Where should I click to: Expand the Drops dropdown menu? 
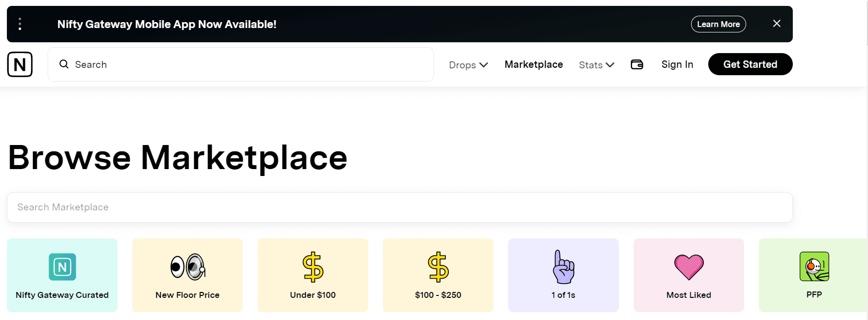click(468, 65)
